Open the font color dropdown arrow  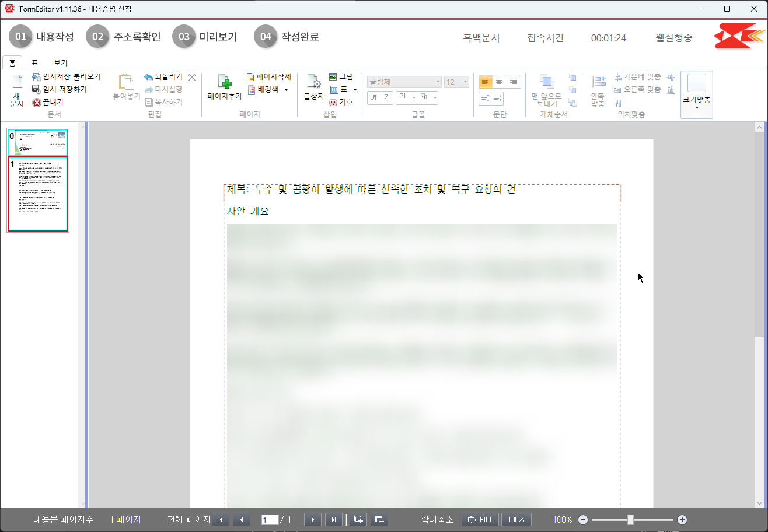coord(414,97)
